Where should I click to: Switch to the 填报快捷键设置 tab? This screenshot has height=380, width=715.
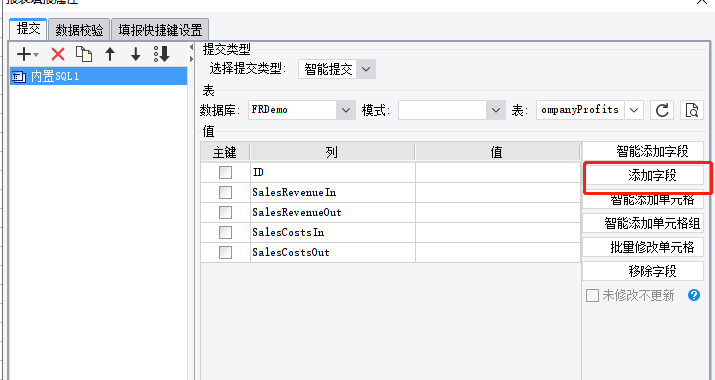point(160,30)
